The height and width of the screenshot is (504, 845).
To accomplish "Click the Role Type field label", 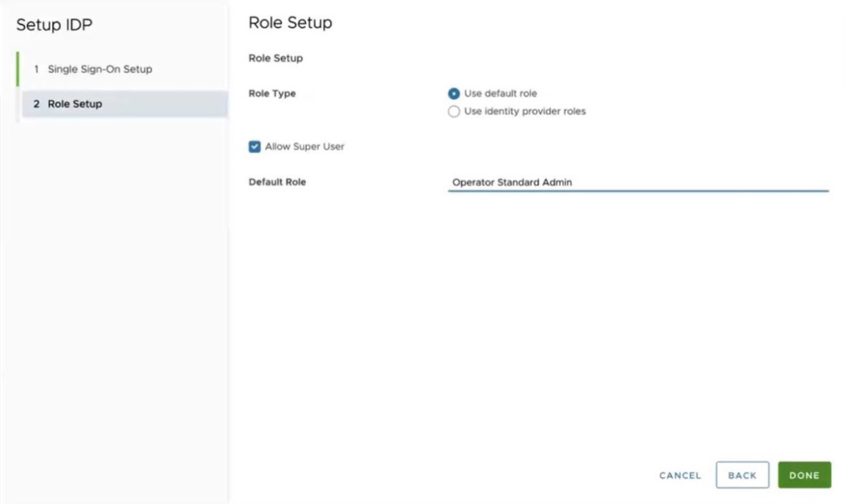I will [x=272, y=94].
